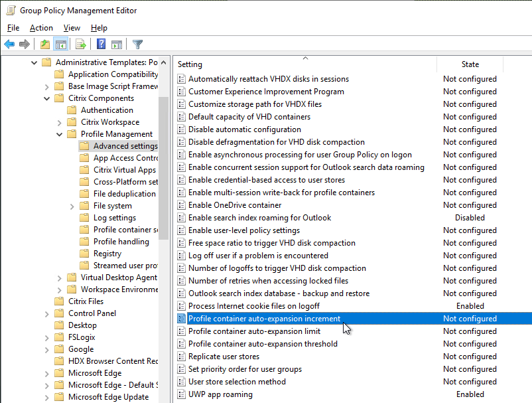Select 'Number of retries when accessing locked files'

click(x=269, y=281)
